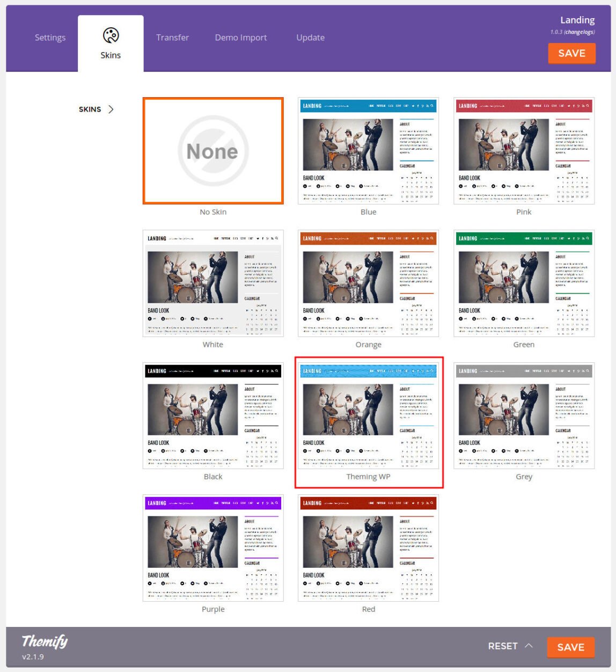Click the top orange SAVE button
Viewport: 616px width, 672px height.
click(571, 53)
